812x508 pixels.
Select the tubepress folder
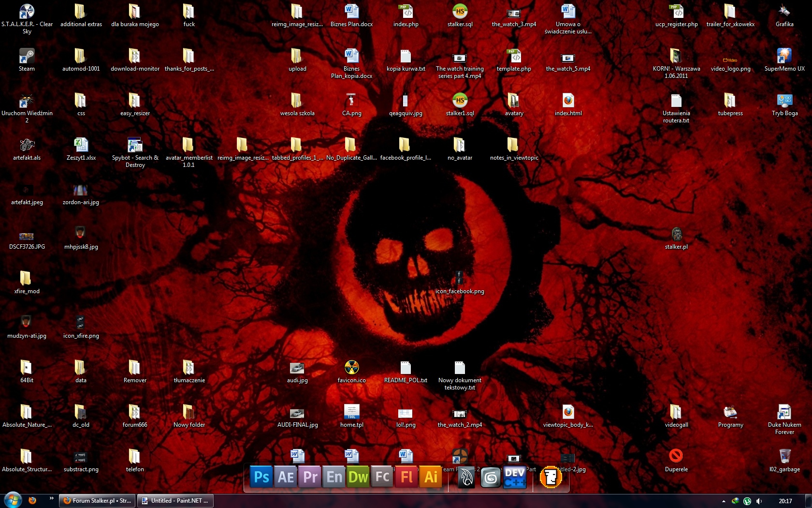[x=730, y=104]
